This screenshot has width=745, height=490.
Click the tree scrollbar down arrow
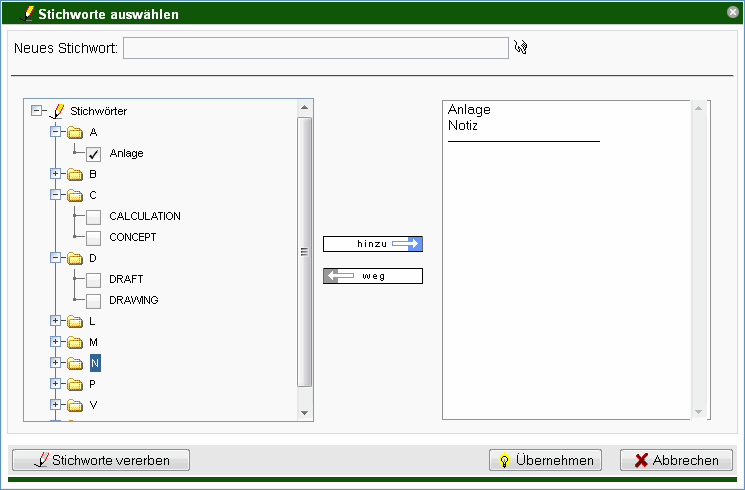[x=305, y=413]
